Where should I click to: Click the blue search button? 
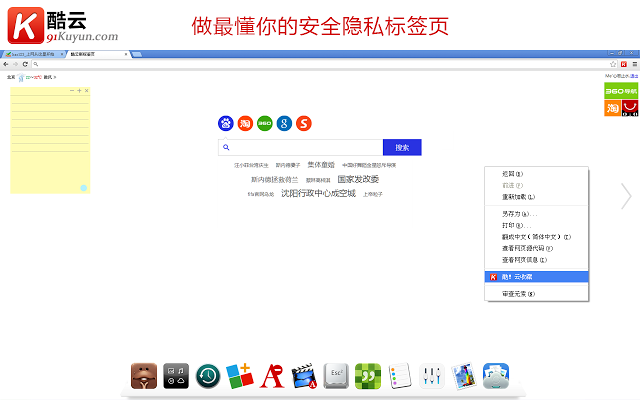[x=402, y=147]
